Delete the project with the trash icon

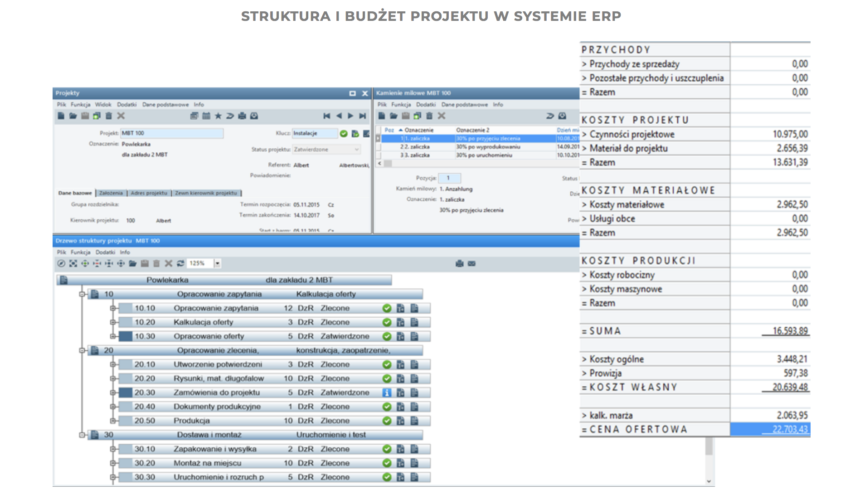pyautogui.click(x=108, y=116)
